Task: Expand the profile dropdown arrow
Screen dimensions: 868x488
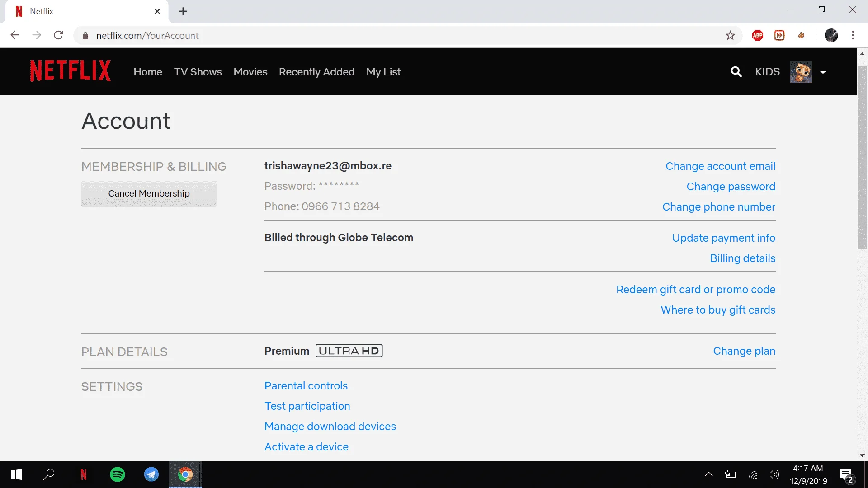Action: point(823,72)
